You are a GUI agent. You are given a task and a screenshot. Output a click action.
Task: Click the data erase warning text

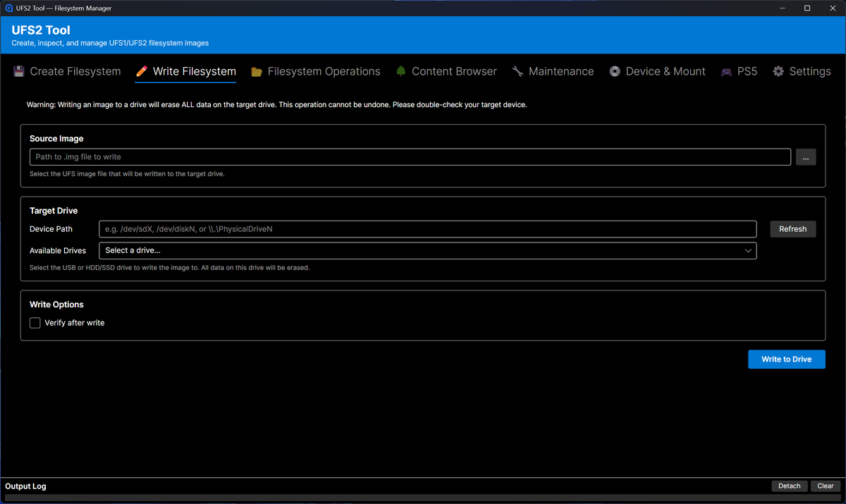[x=277, y=104]
